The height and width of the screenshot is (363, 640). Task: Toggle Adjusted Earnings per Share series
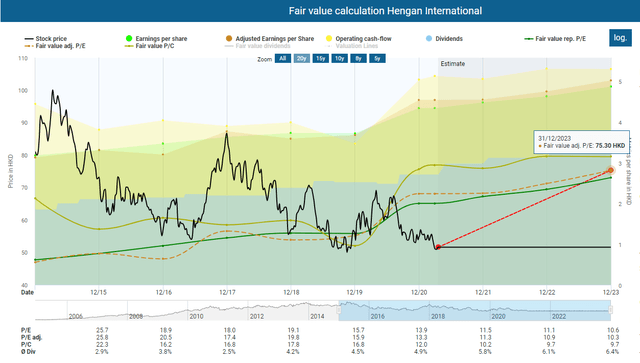point(270,38)
